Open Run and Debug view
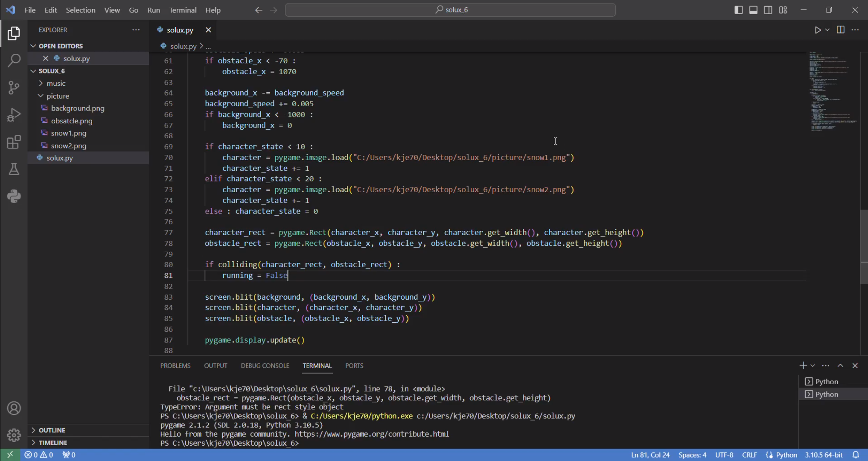The height and width of the screenshot is (461, 868). 14,115
